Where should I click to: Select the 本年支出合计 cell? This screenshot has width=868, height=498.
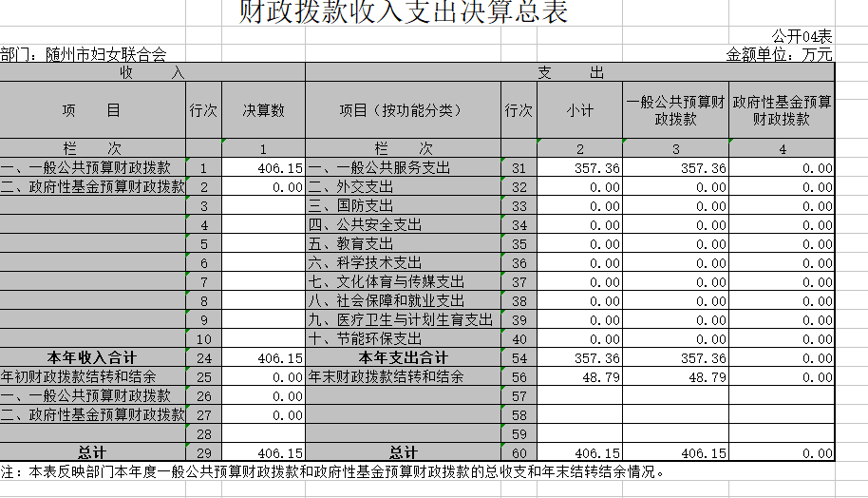(403, 358)
